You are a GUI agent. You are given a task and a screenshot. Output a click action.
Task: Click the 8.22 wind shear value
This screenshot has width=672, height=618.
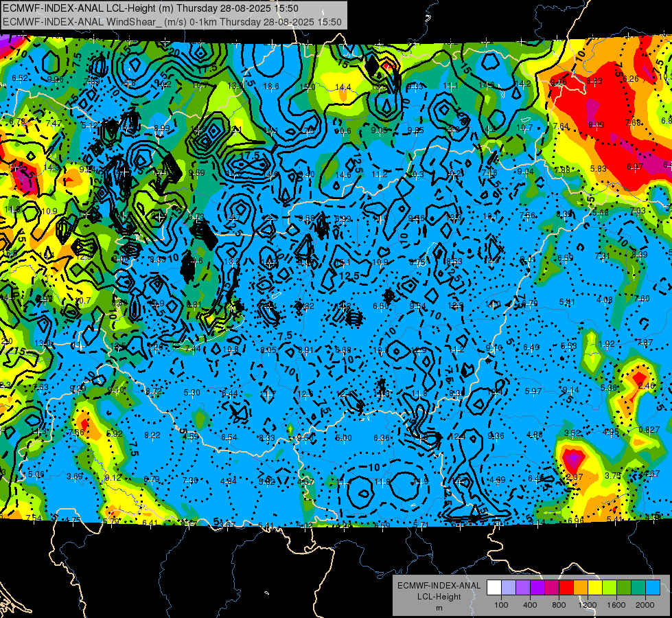152,435
